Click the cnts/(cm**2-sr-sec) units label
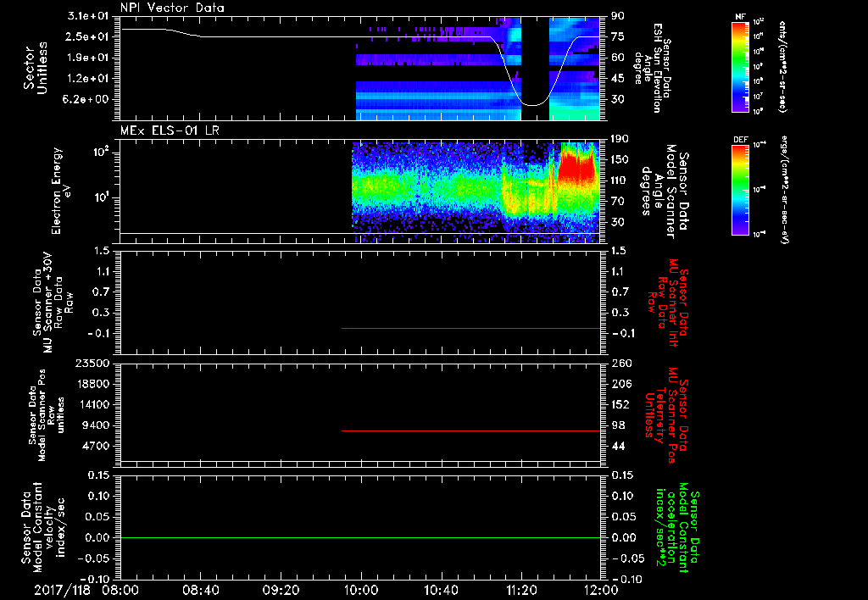This screenshot has width=868, height=600. (782, 66)
